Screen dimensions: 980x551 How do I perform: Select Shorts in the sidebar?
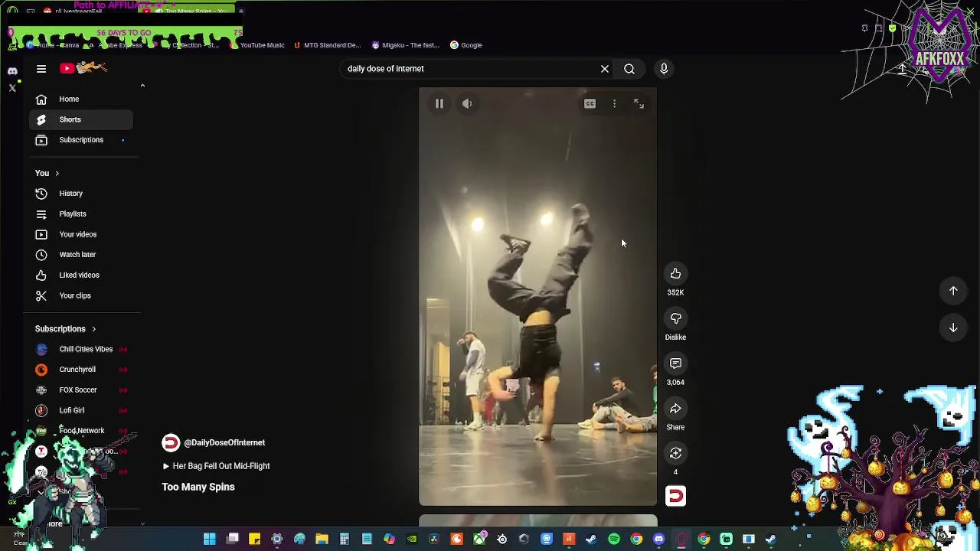81,119
